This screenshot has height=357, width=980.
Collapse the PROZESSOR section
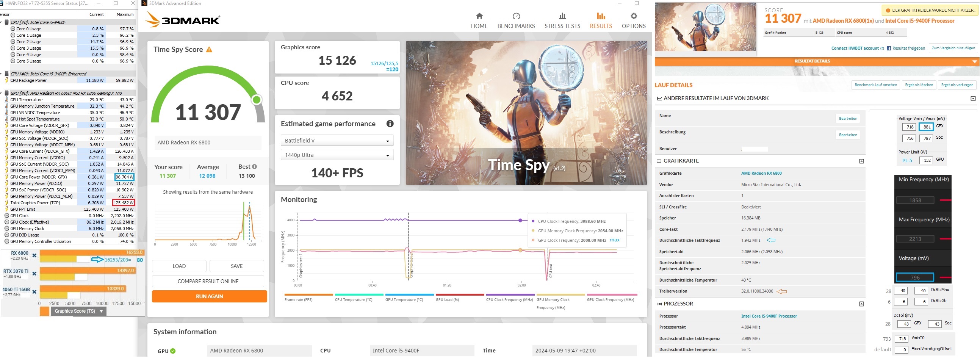861,304
